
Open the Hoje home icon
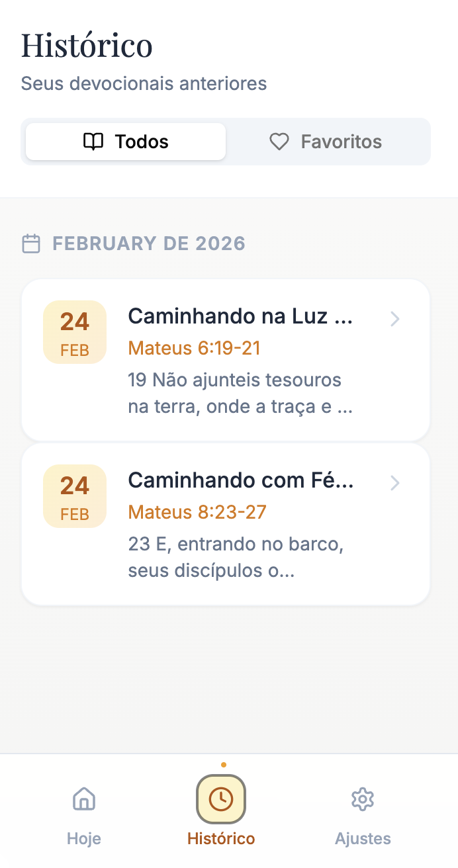83,799
